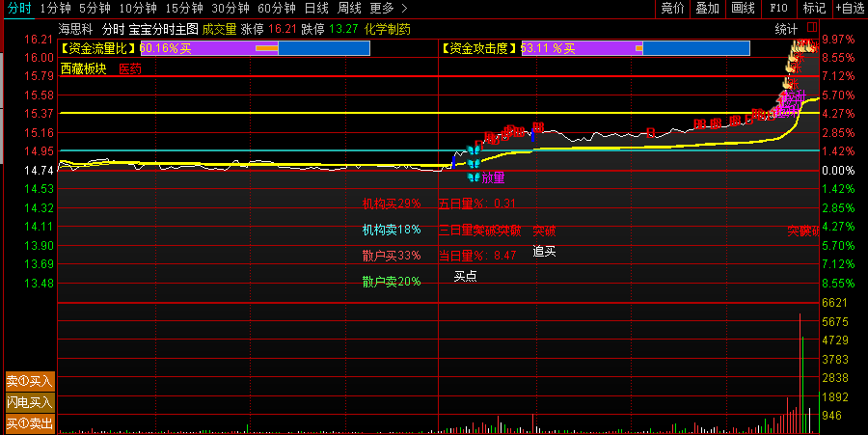Click the 14.74 base price axis label

point(39,171)
